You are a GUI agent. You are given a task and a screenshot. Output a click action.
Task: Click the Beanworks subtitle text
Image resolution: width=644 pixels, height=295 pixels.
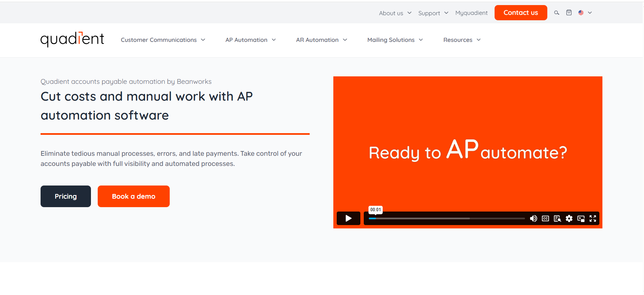(126, 81)
